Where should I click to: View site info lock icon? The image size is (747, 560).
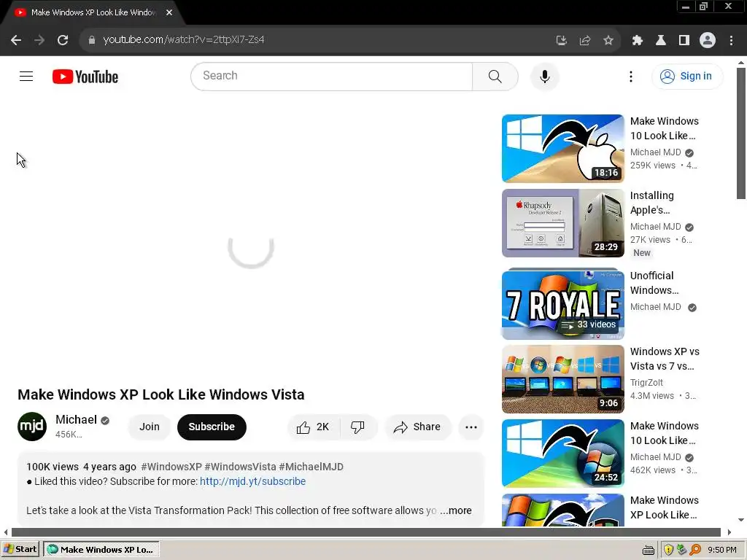[x=91, y=40]
